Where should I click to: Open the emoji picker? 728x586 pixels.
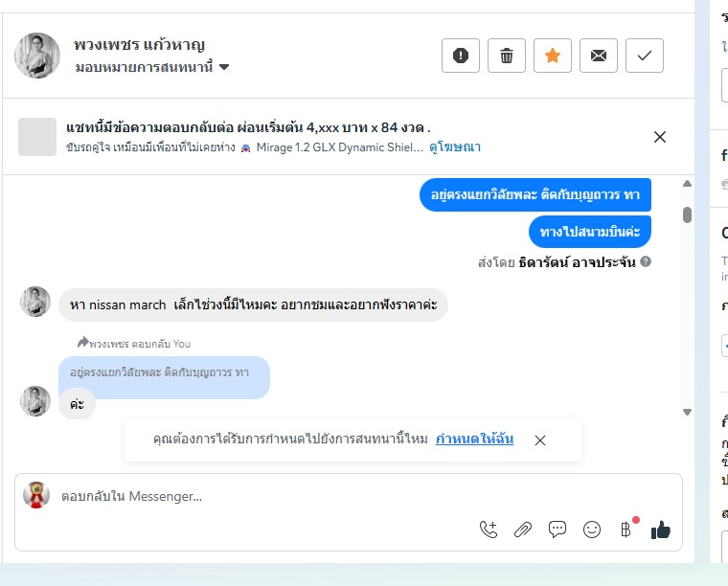[592, 530]
